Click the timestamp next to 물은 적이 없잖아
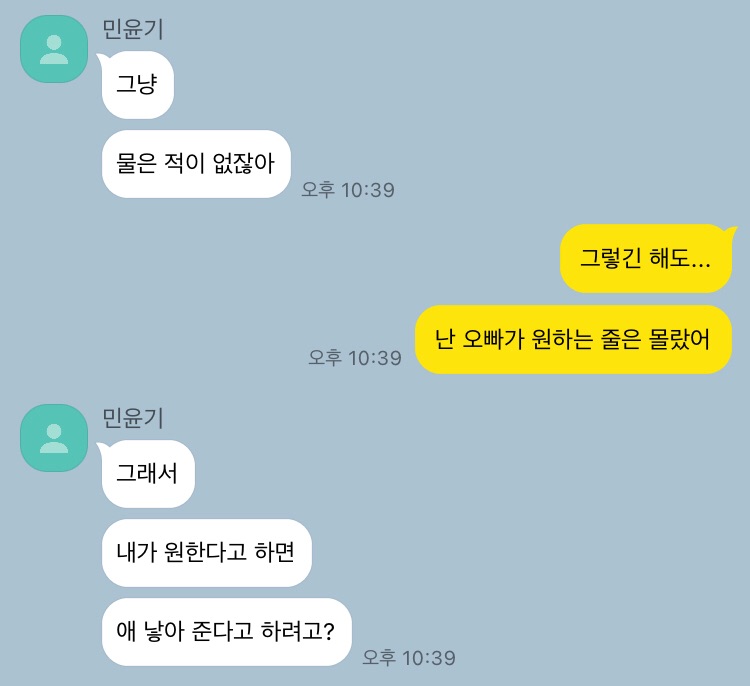The height and width of the screenshot is (686, 750). pyautogui.click(x=348, y=190)
